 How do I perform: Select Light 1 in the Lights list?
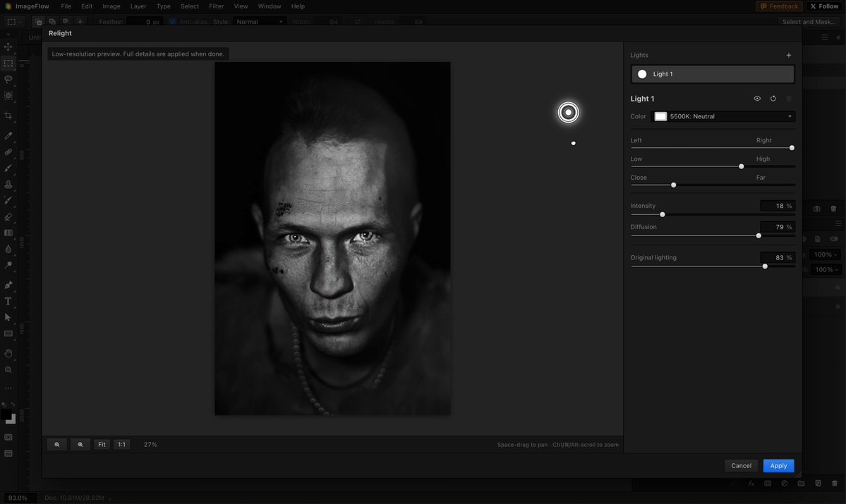[x=712, y=75]
